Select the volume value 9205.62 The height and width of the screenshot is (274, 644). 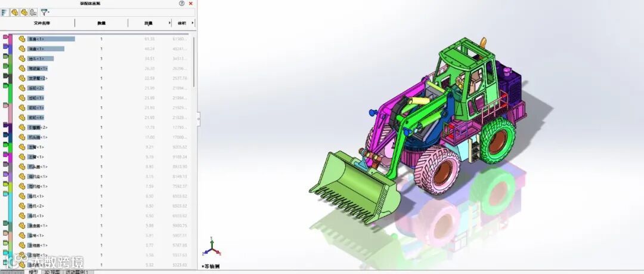(x=180, y=147)
